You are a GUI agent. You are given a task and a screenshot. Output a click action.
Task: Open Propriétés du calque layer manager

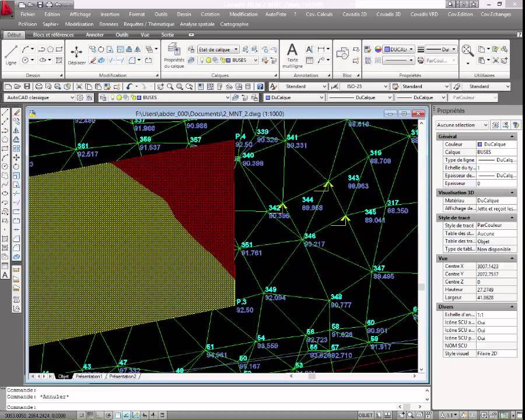click(x=174, y=55)
